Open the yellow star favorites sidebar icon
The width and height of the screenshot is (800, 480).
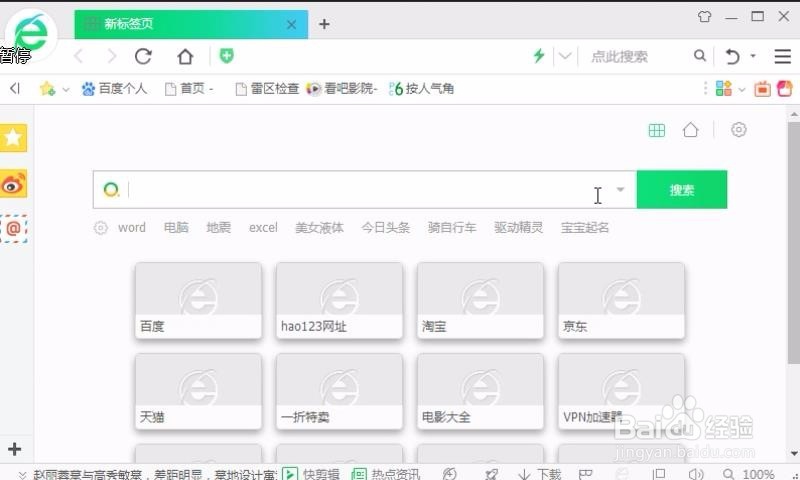pos(13,138)
